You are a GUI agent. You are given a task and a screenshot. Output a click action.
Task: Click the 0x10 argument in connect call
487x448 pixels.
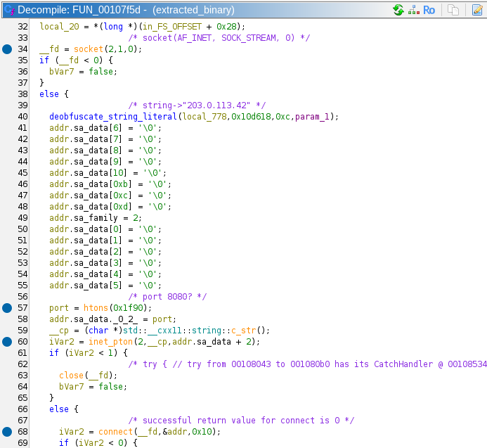(x=202, y=432)
